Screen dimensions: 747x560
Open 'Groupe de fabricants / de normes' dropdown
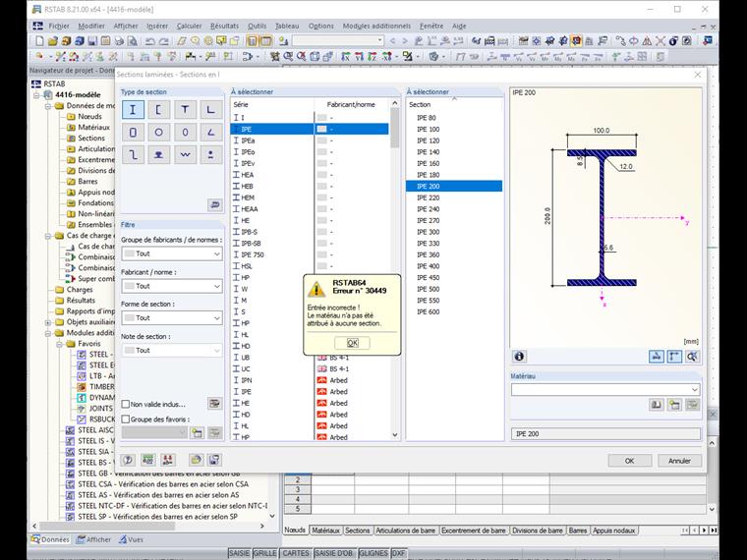point(171,253)
